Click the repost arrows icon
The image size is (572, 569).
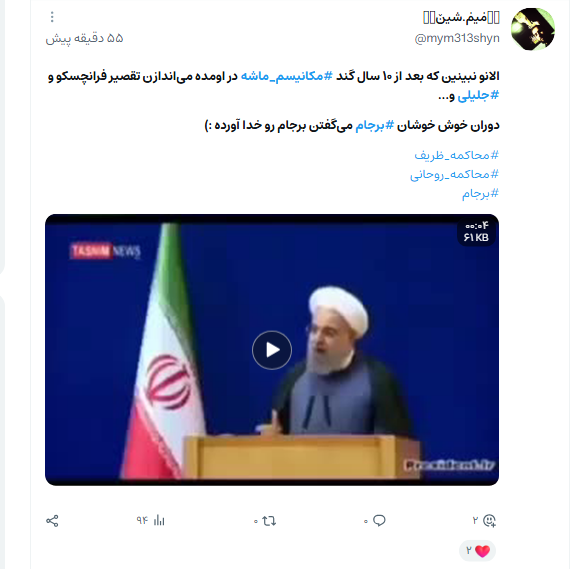[269, 521]
